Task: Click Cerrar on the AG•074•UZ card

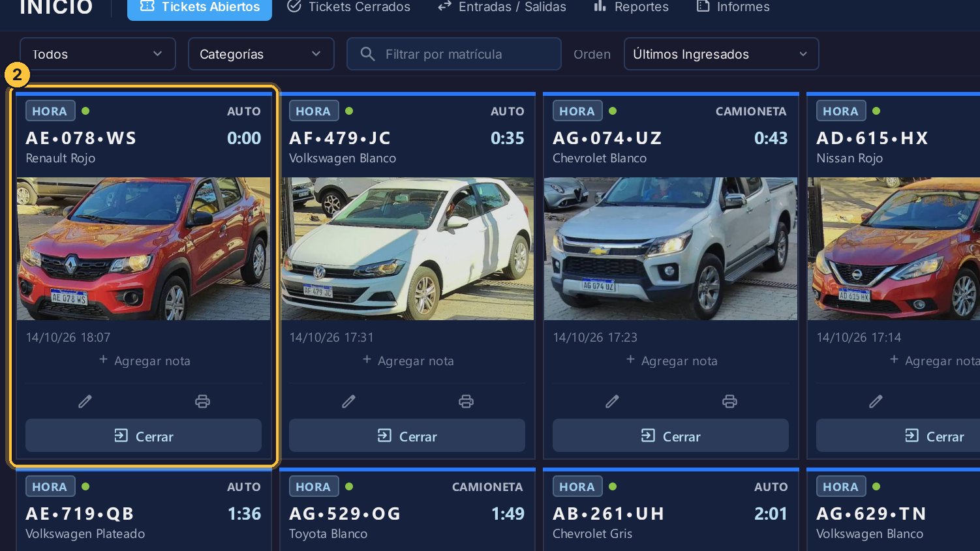Action: click(671, 436)
